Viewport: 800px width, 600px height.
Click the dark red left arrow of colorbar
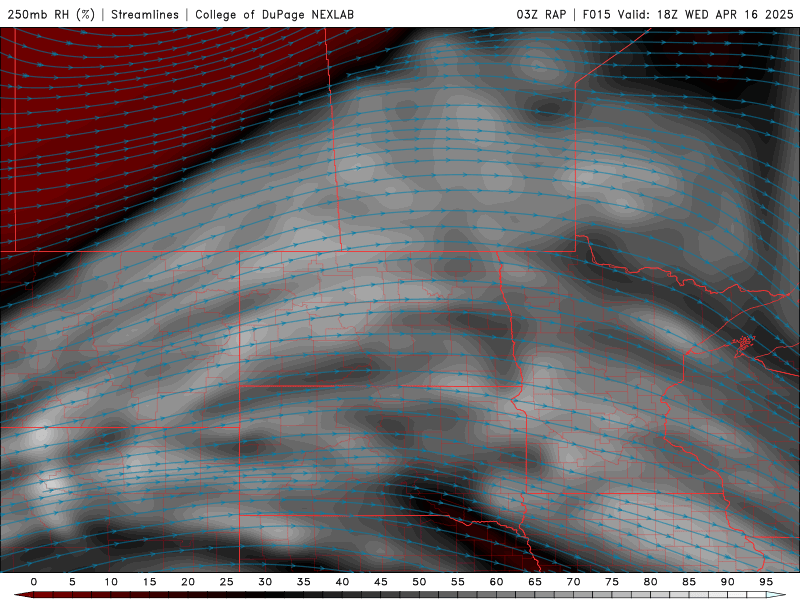point(23,595)
